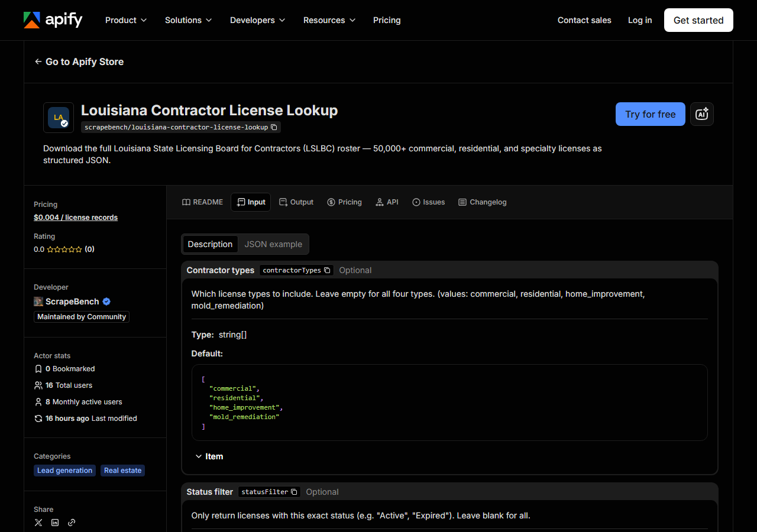This screenshot has width=757, height=532.
Task: Click the Get started button
Action: 698,20
